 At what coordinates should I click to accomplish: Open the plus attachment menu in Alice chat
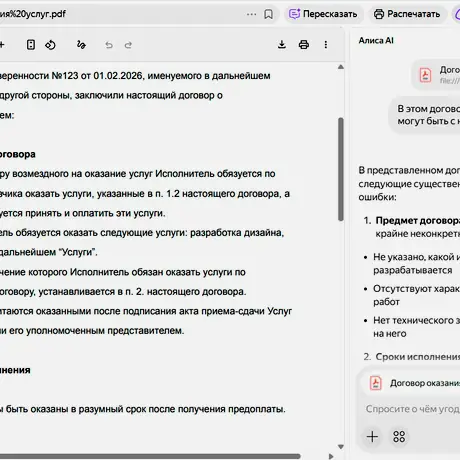pos(372,436)
